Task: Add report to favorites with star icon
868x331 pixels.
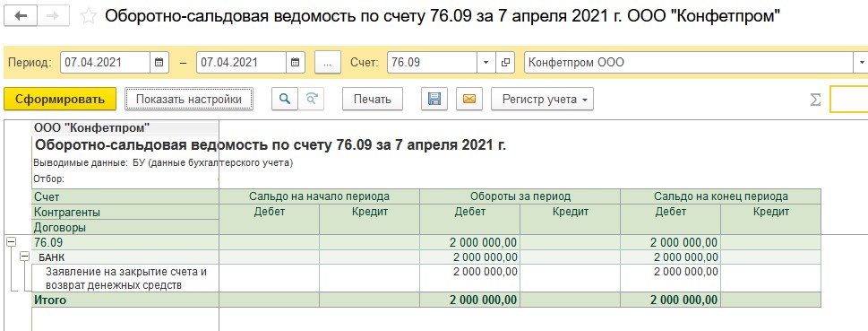Action: tap(88, 17)
